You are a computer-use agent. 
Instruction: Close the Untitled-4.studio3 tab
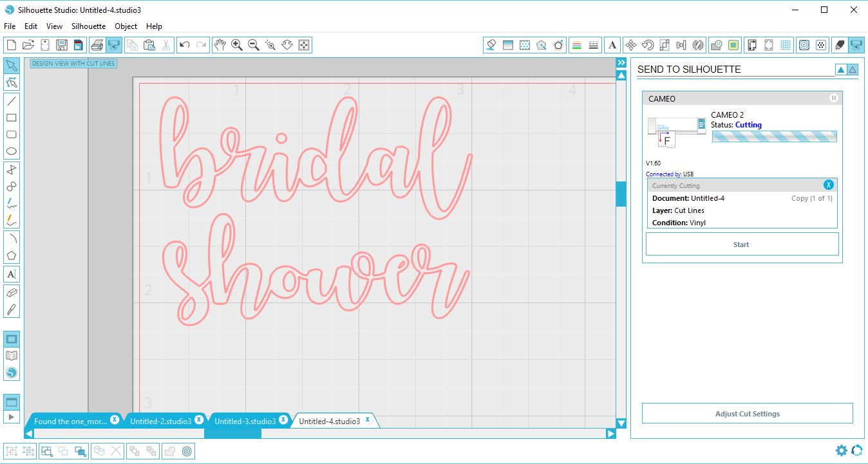[x=368, y=420]
